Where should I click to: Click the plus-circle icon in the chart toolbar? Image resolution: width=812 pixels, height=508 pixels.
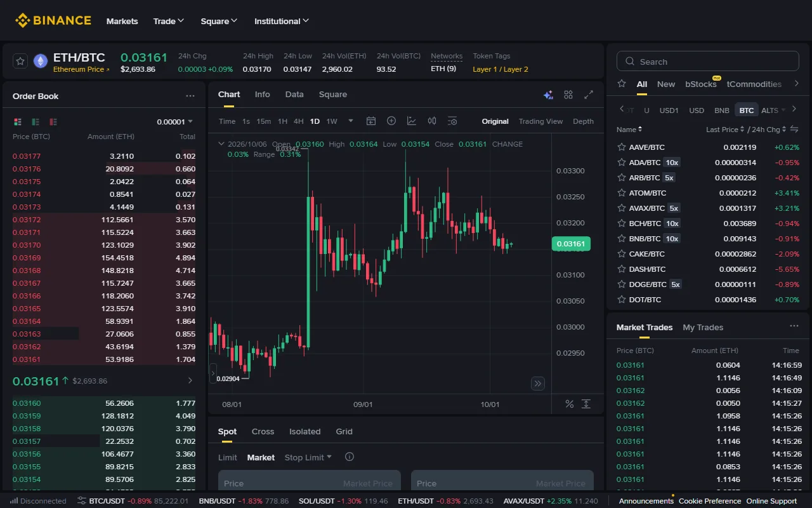click(x=391, y=121)
